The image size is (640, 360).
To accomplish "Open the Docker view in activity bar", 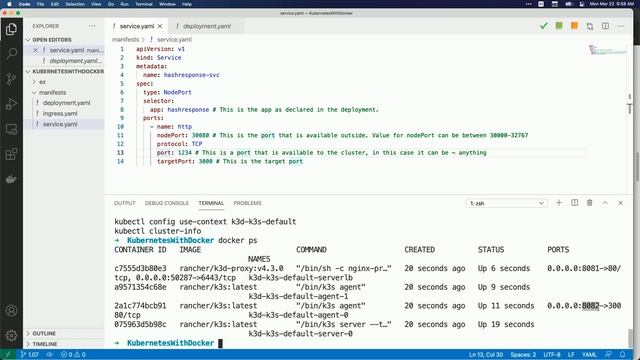I will [11, 179].
